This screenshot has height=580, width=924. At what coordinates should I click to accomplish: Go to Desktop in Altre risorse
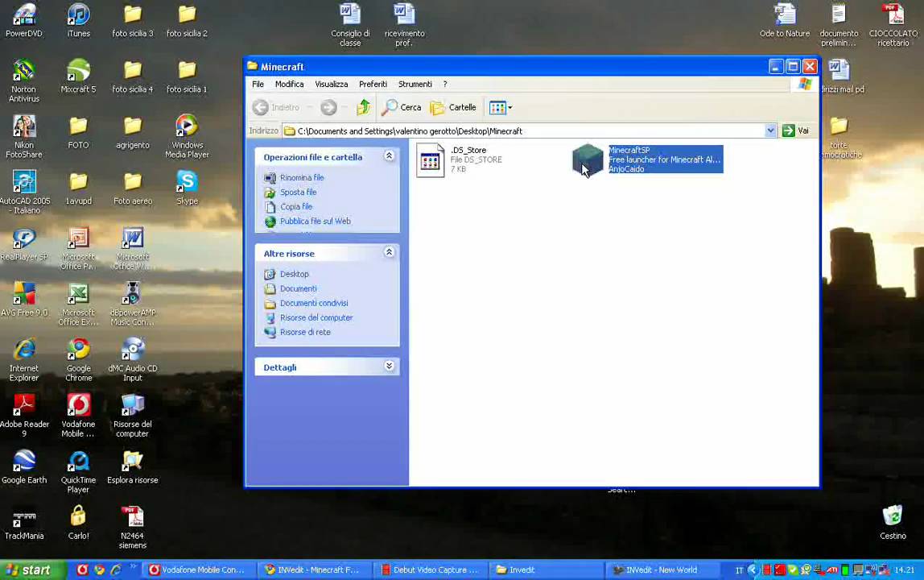coord(294,275)
